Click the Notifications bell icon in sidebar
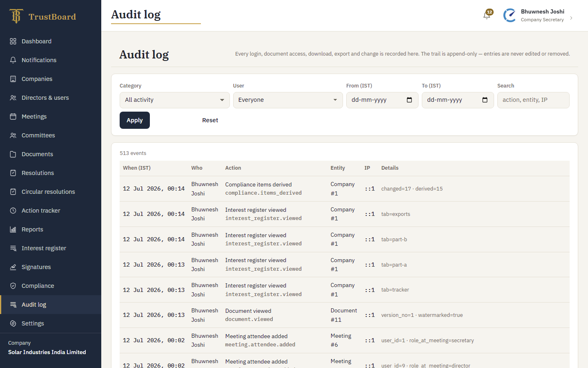 click(x=13, y=60)
